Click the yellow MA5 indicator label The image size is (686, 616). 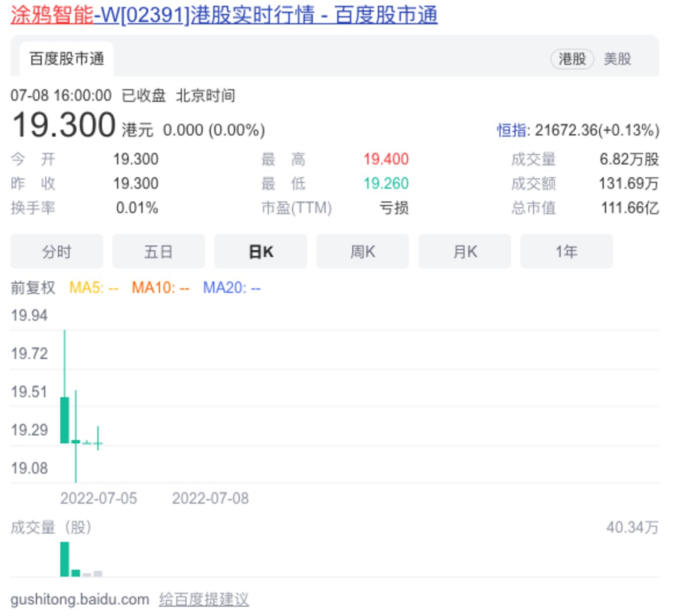[94, 287]
